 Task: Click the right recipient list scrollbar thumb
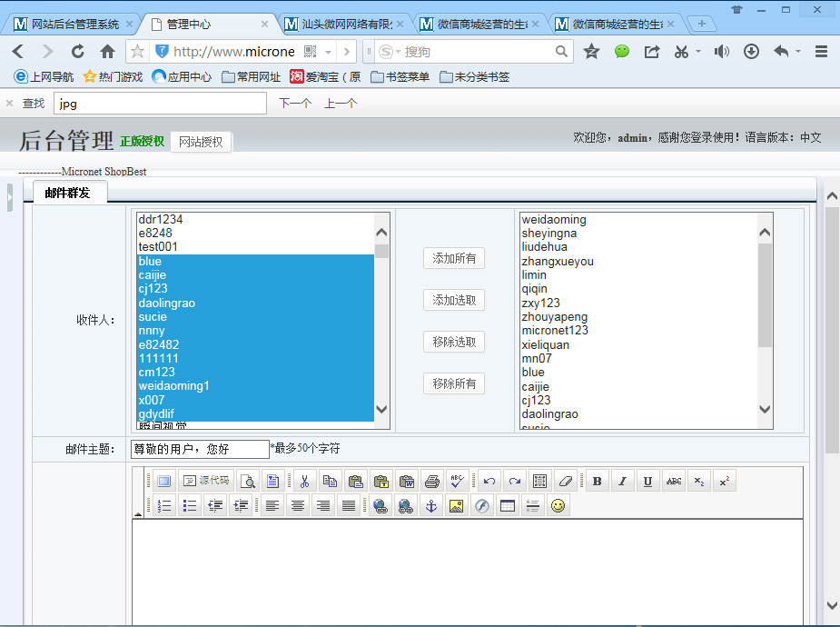click(x=765, y=295)
